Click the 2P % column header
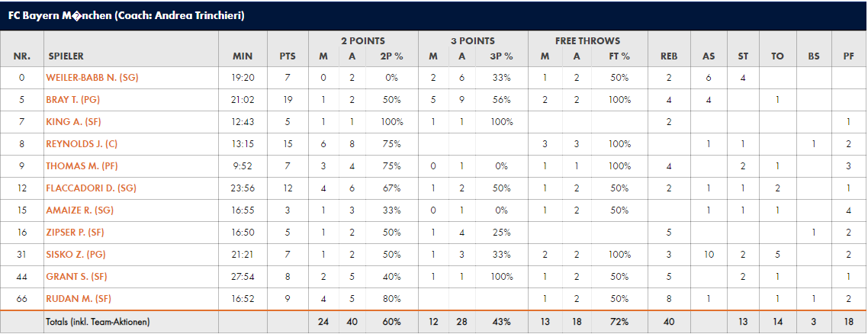Viewport: 868px width, 334px height. [391, 56]
